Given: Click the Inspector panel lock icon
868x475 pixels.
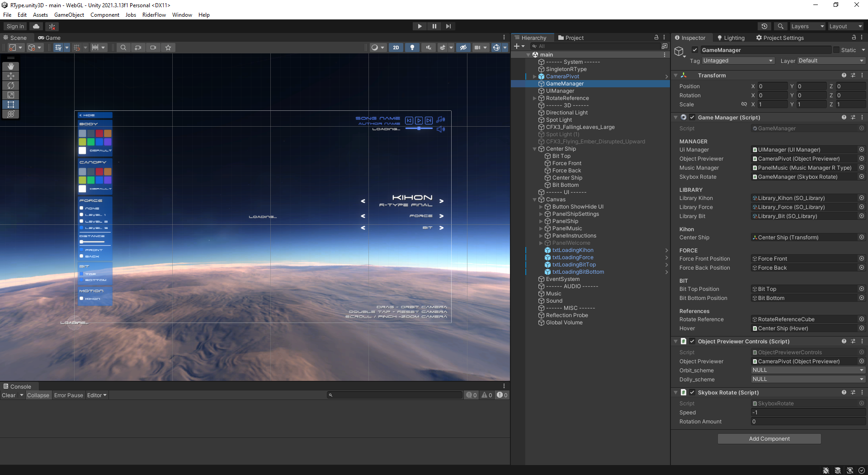Looking at the screenshot, I should [854, 38].
